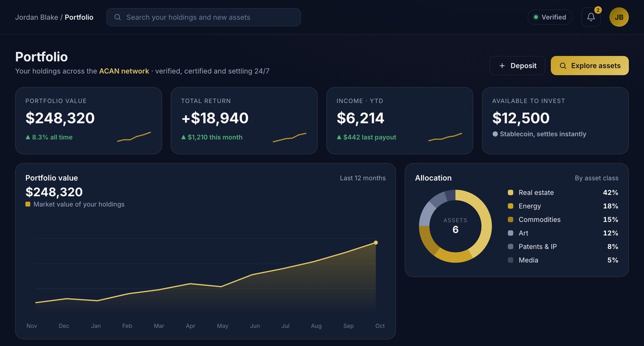Click the Verified status badge
Viewport: 644px width, 346px height.
point(550,17)
